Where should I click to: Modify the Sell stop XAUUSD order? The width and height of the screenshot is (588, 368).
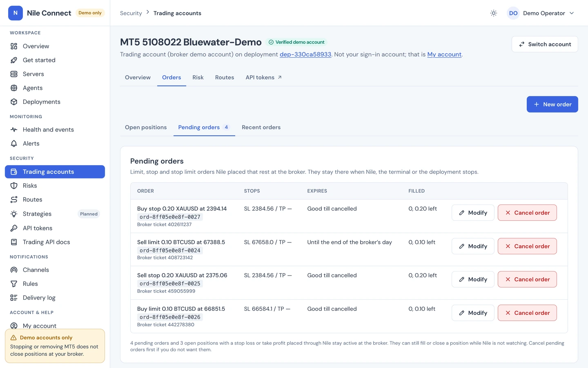click(x=473, y=279)
